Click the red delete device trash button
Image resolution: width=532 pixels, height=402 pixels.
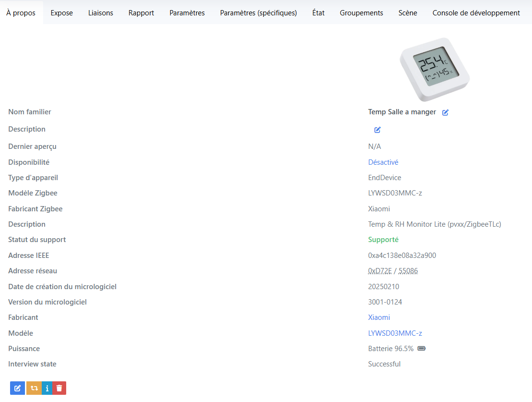pos(59,388)
